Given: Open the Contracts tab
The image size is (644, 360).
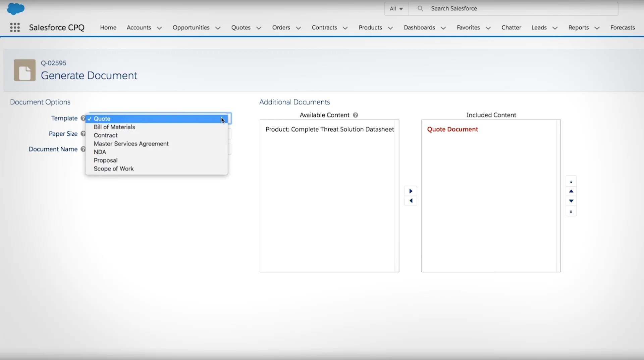Looking at the screenshot, I should pyautogui.click(x=324, y=28).
